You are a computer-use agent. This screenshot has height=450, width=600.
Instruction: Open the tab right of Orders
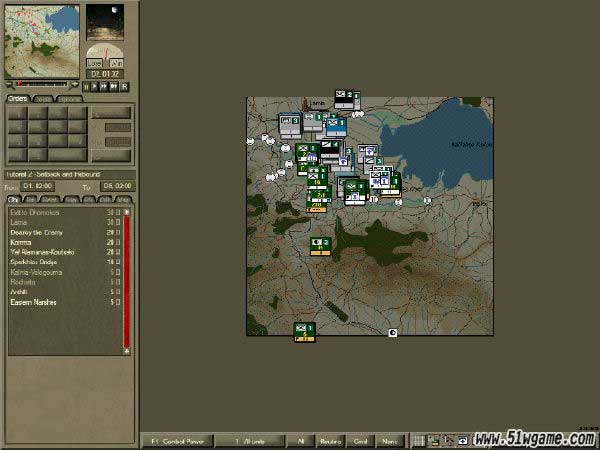click(x=43, y=99)
